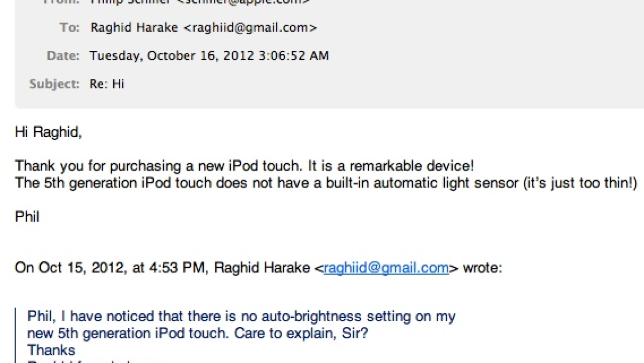Open the raghiid@gmail.com link in quoted header

(x=386, y=267)
